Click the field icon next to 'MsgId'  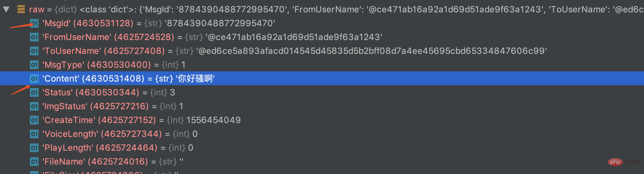(x=34, y=23)
